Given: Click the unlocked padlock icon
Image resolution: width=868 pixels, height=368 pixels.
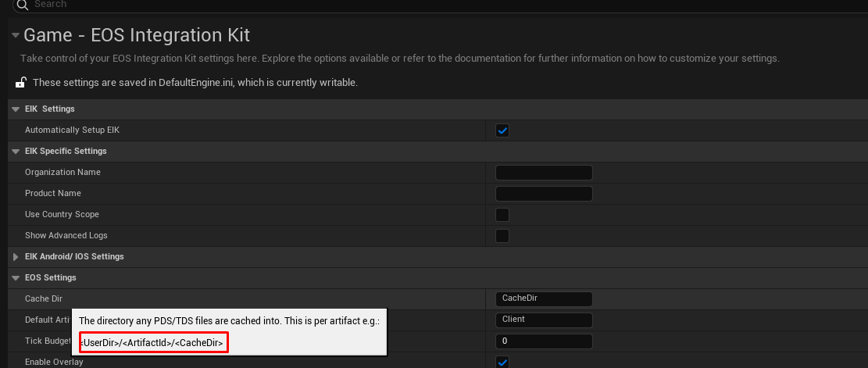Looking at the screenshot, I should tap(20, 82).
